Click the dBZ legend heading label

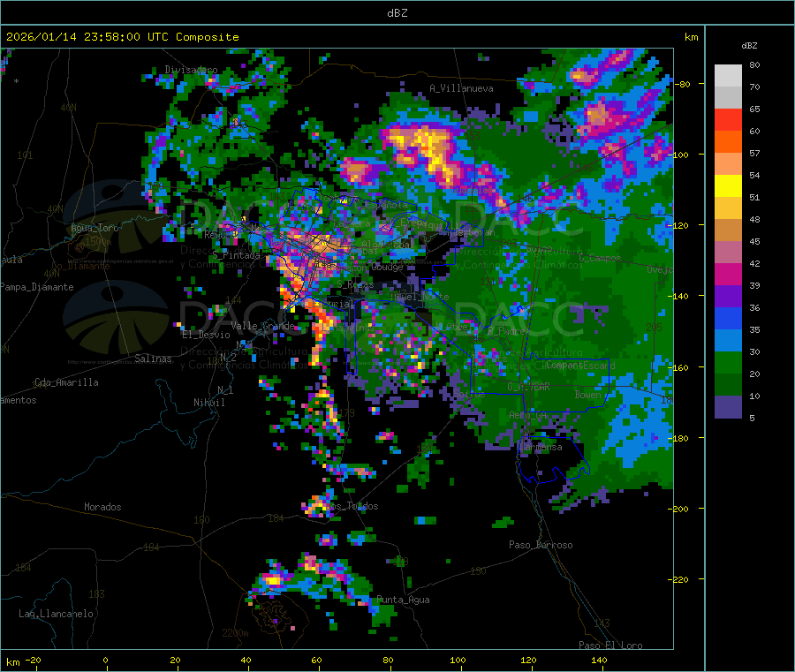[749, 46]
